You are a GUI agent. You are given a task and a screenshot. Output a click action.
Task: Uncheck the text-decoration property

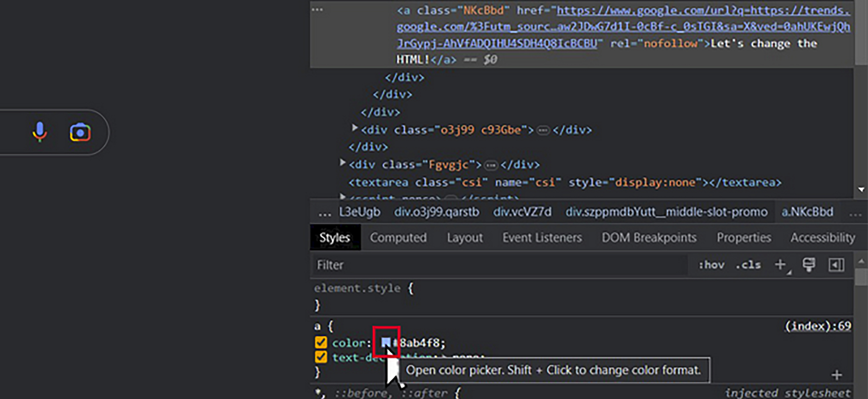click(321, 357)
